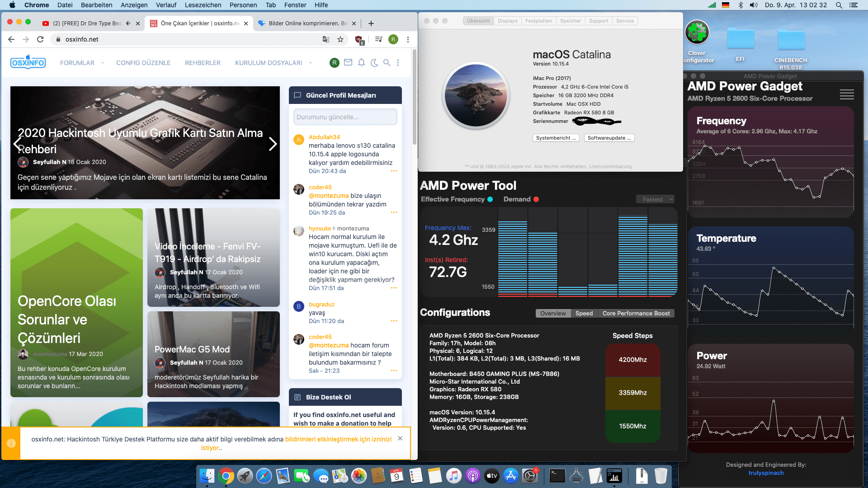The width and height of the screenshot is (868, 488).
Task: Click the dark mode moon icon
Action: point(374,63)
